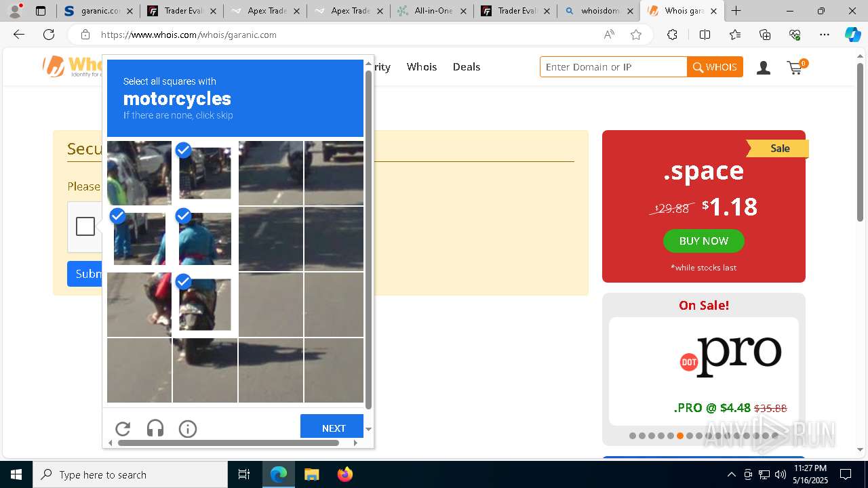The width and height of the screenshot is (868, 488).
Task: Open the Deals menu item
Action: [x=467, y=66]
